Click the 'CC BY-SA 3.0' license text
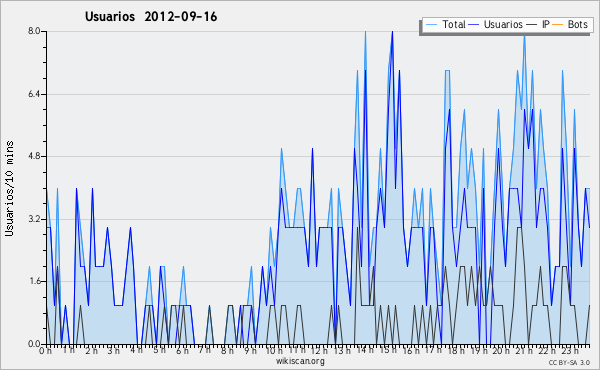Screen dimensions: 600x370 tap(569, 362)
